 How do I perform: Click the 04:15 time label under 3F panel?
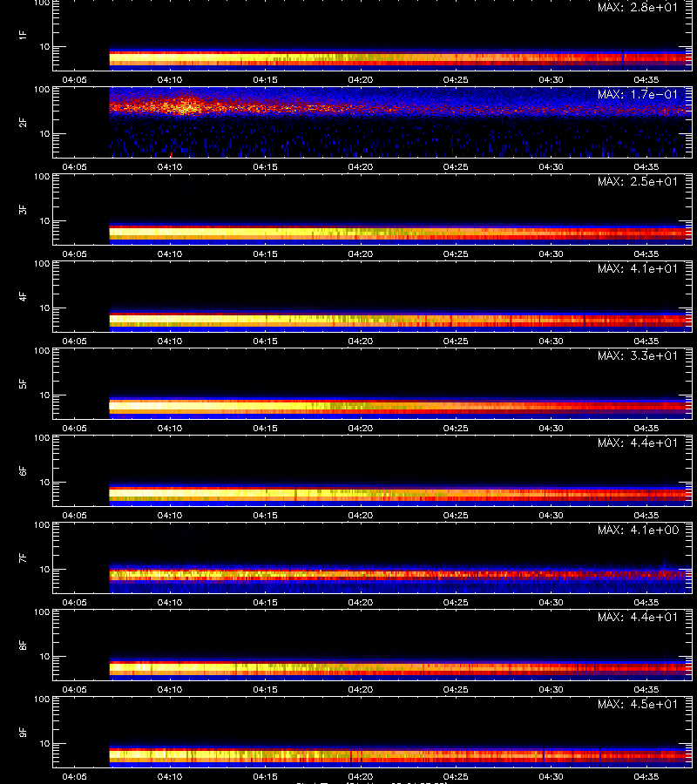click(265, 253)
